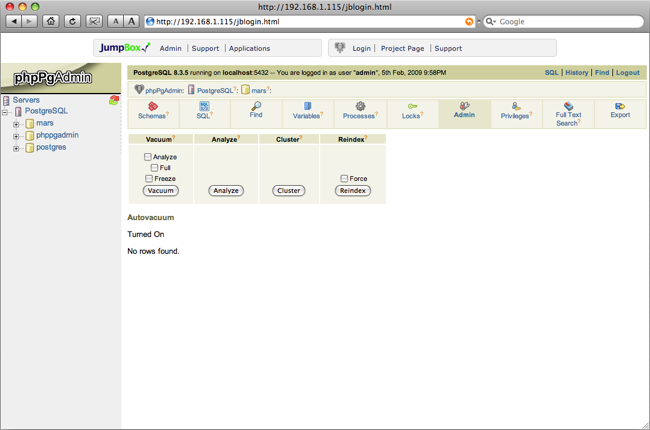This screenshot has height=430, width=650.
Task: Decrease text size with small A button
Action: [x=116, y=21]
